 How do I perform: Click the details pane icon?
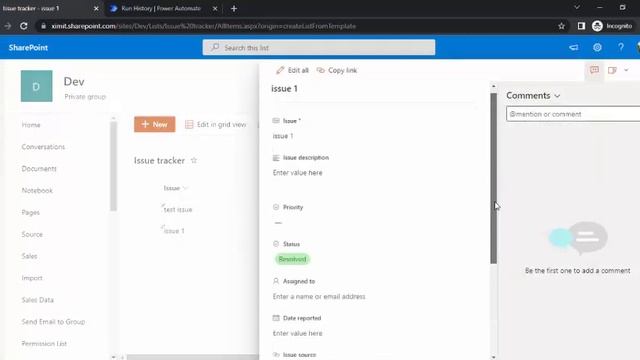pos(612,70)
